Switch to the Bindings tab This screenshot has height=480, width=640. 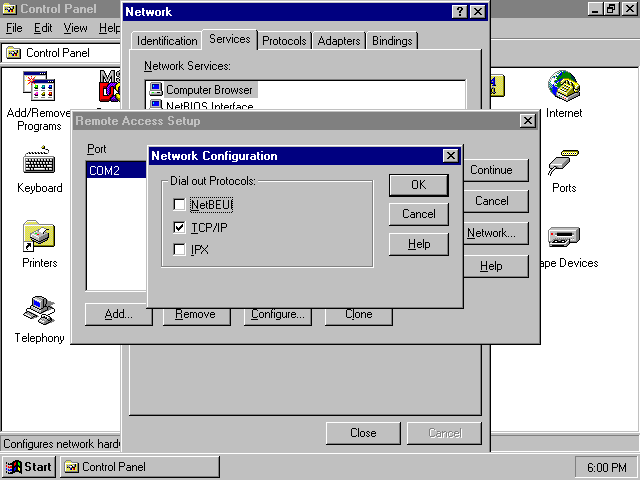coord(392,41)
